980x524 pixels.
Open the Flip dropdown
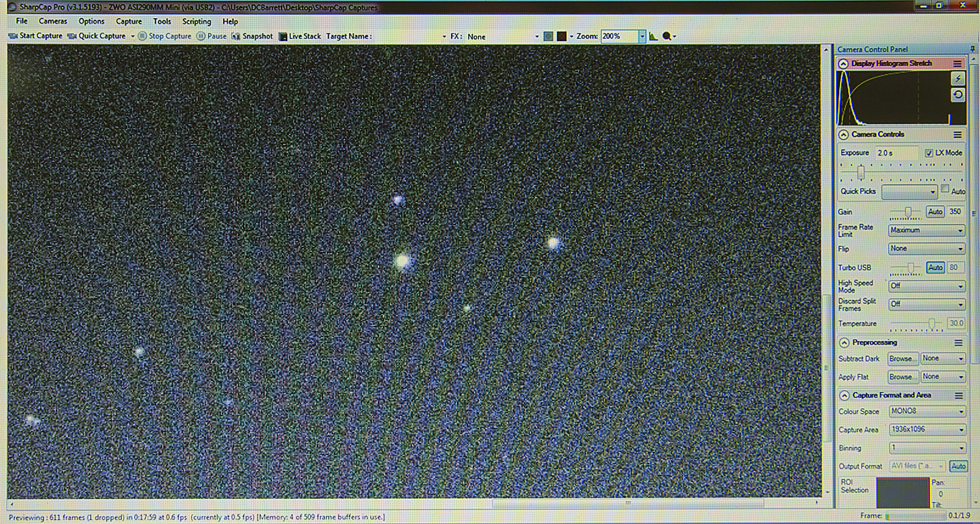tap(926, 249)
